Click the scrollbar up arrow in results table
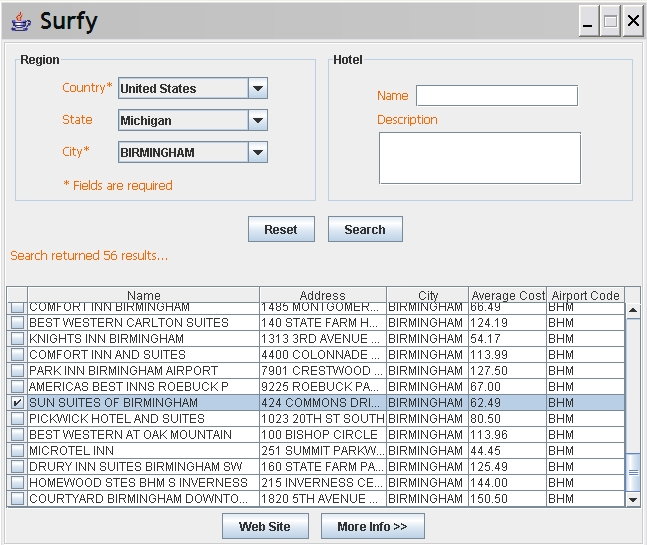Viewport: 647px width, 545px height. coord(633,311)
